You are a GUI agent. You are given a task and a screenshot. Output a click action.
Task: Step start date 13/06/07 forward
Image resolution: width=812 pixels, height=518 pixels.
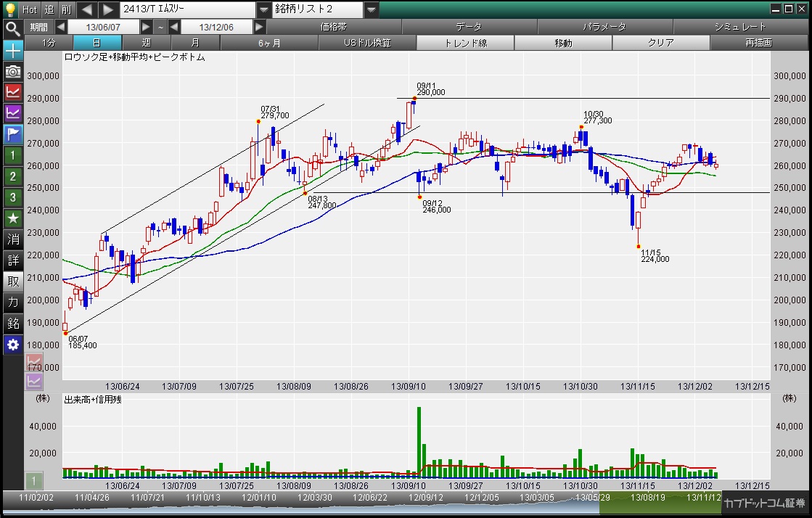[146, 27]
